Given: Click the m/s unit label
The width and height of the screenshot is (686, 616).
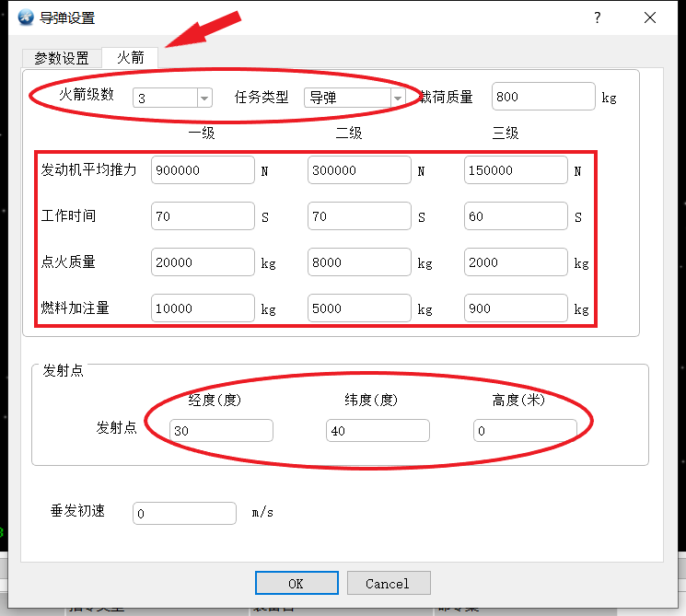Looking at the screenshot, I should pos(262,512).
